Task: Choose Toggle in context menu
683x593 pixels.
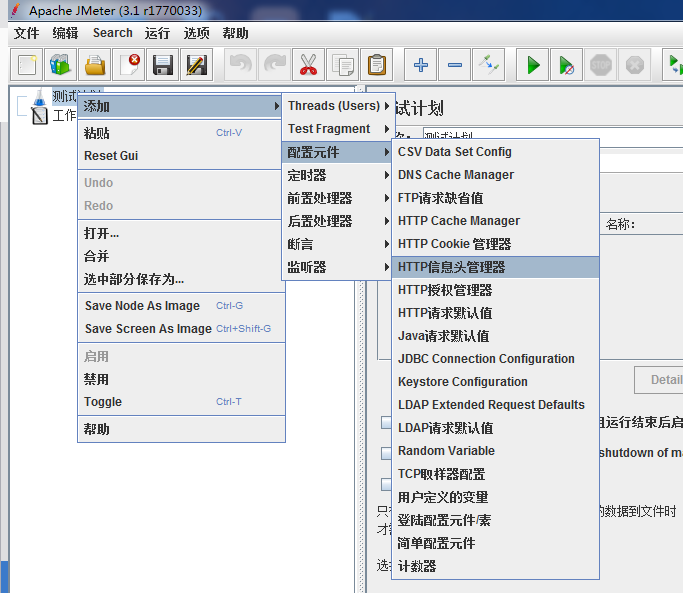Action: (181, 402)
